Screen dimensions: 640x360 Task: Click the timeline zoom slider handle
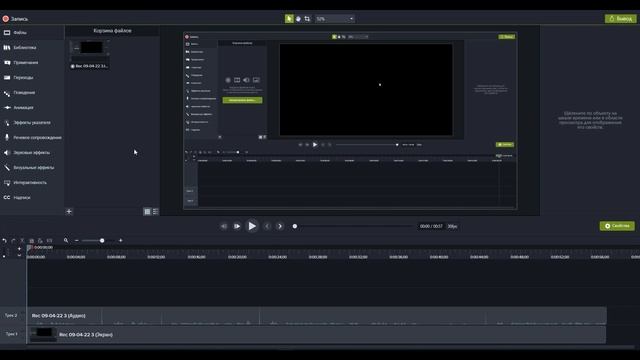click(x=102, y=240)
